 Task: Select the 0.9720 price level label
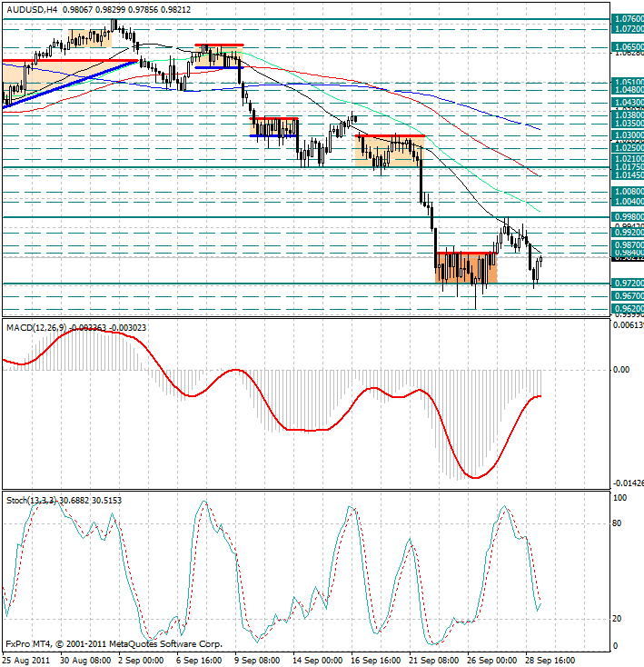tap(628, 284)
